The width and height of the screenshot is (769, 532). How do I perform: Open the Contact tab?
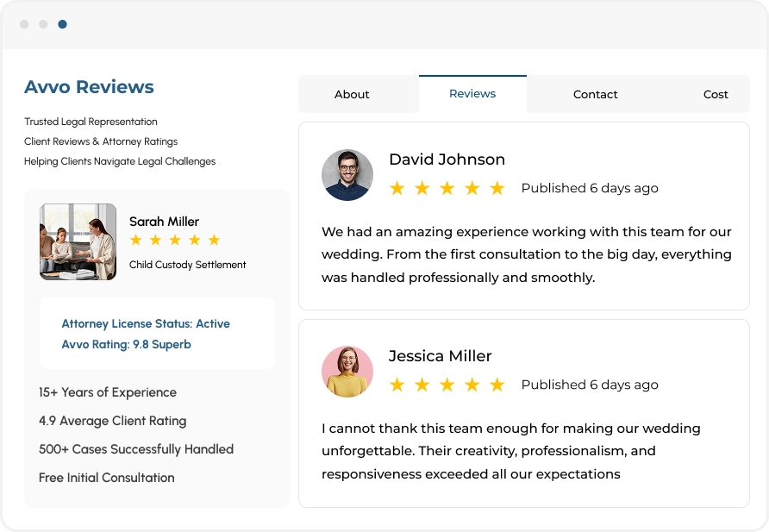pyautogui.click(x=595, y=94)
